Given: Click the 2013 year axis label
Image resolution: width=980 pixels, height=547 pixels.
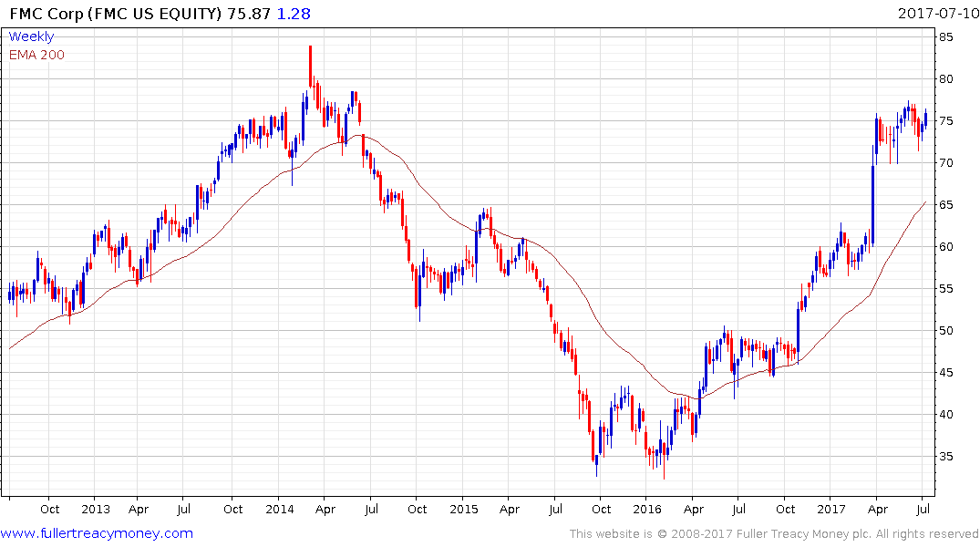Looking at the screenshot, I should 96,509.
